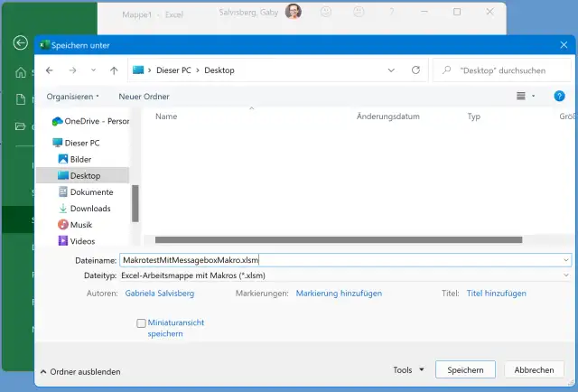Click the user profile picture

pyautogui.click(x=294, y=13)
